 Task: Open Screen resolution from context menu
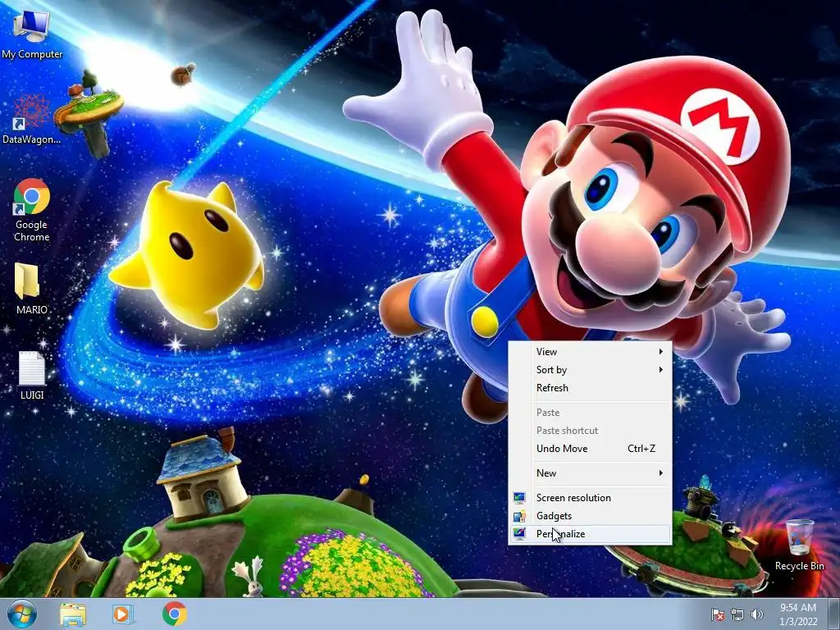coord(590,498)
